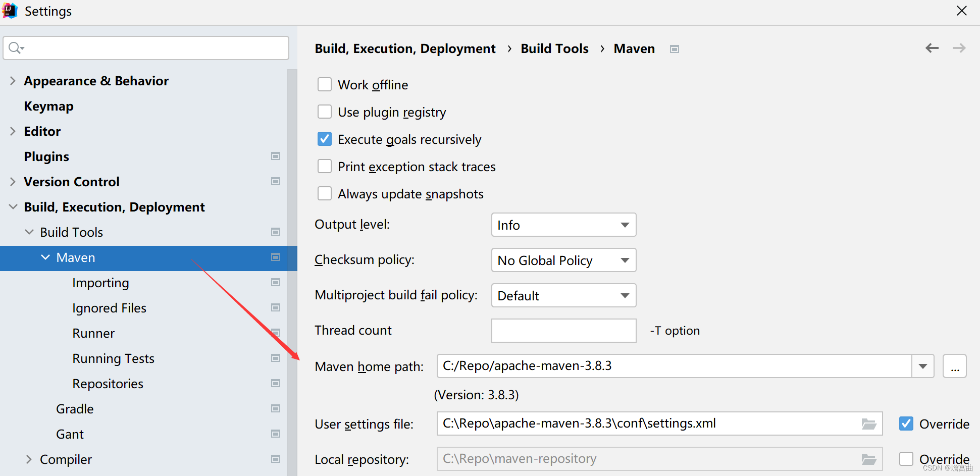This screenshot has width=980, height=476.
Task: Enable Print exception stack traces
Action: click(325, 166)
